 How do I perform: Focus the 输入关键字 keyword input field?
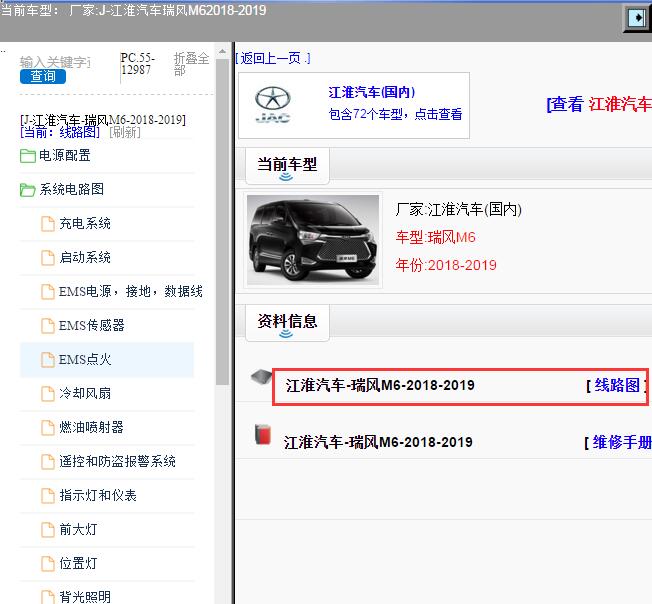click(x=55, y=62)
